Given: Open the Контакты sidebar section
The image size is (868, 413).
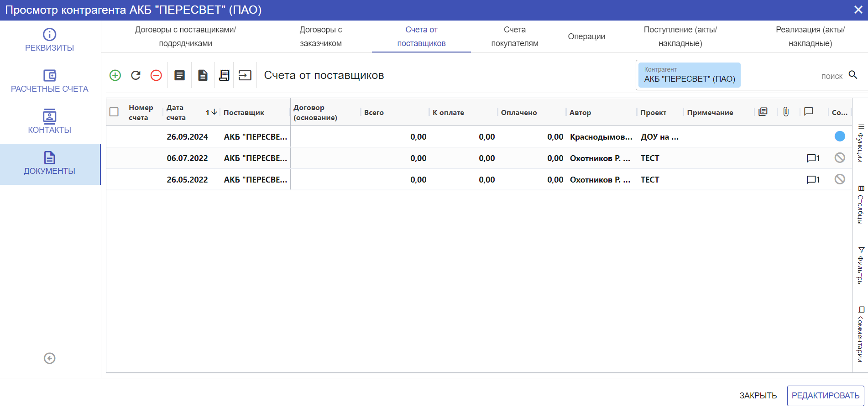Looking at the screenshot, I should tap(50, 123).
